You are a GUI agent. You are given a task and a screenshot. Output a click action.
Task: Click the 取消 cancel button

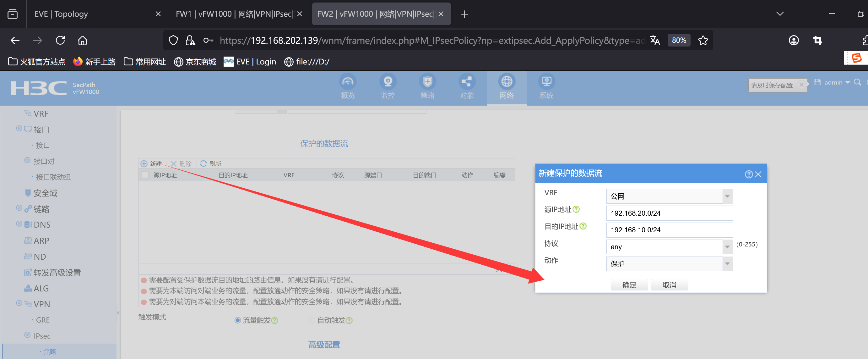click(669, 285)
